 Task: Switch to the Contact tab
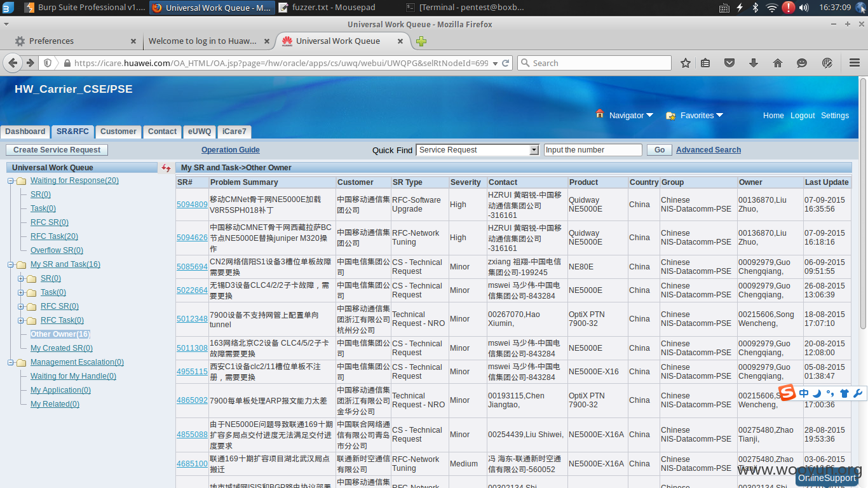[162, 132]
